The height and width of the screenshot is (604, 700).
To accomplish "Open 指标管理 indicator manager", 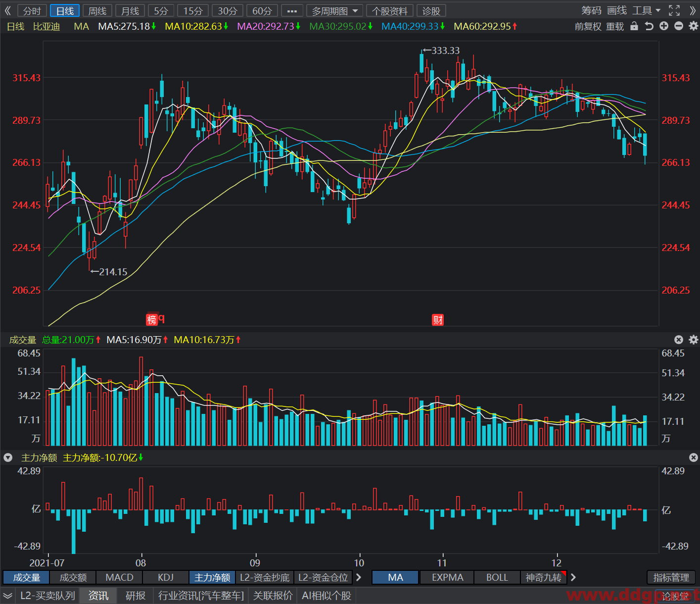I will (671, 577).
